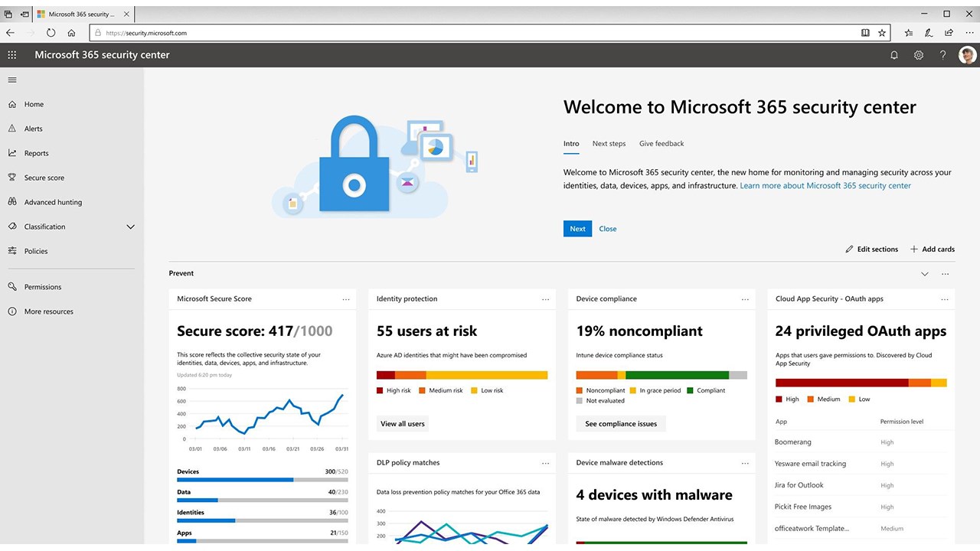Screen dimensions: 980x551
Task: Select the Intro tab
Action: pyautogui.click(x=571, y=144)
